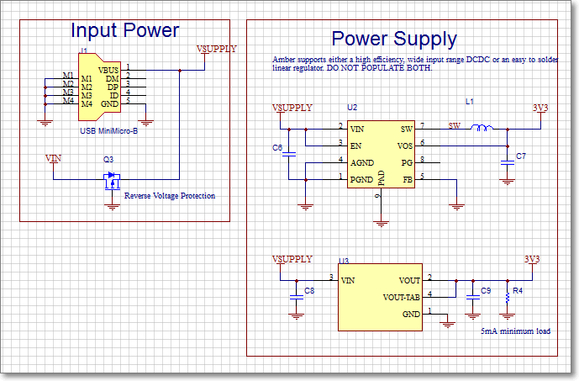
Task: Click the Input Power title text
Action: coord(125,30)
